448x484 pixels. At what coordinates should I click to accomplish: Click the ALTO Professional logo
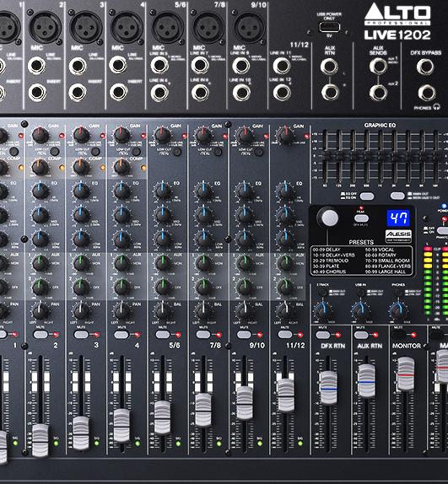pos(397,13)
